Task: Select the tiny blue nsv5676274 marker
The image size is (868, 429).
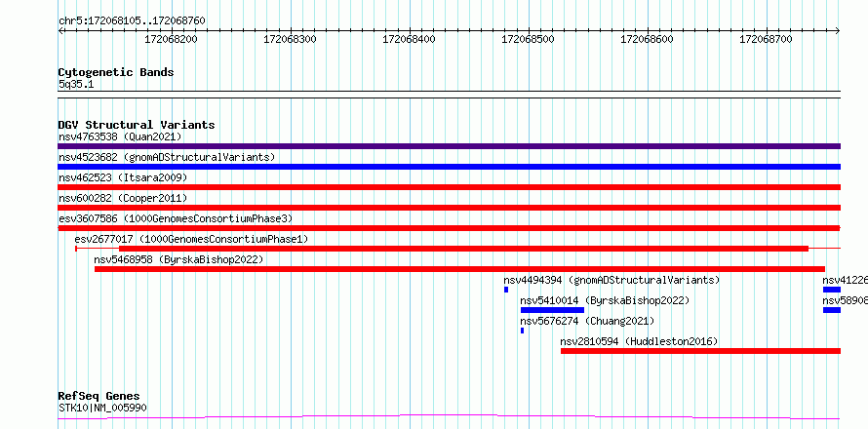Action: coord(522,331)
